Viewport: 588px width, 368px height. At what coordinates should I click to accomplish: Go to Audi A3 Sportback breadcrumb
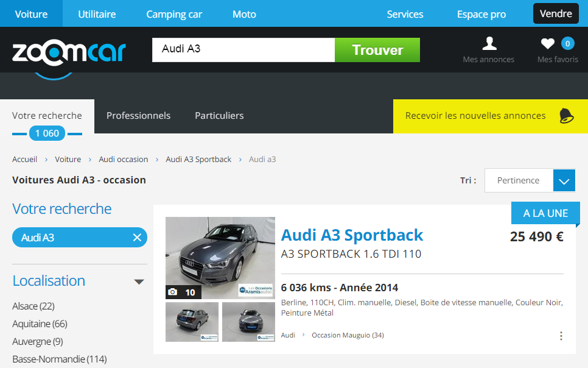click(198, 159)
